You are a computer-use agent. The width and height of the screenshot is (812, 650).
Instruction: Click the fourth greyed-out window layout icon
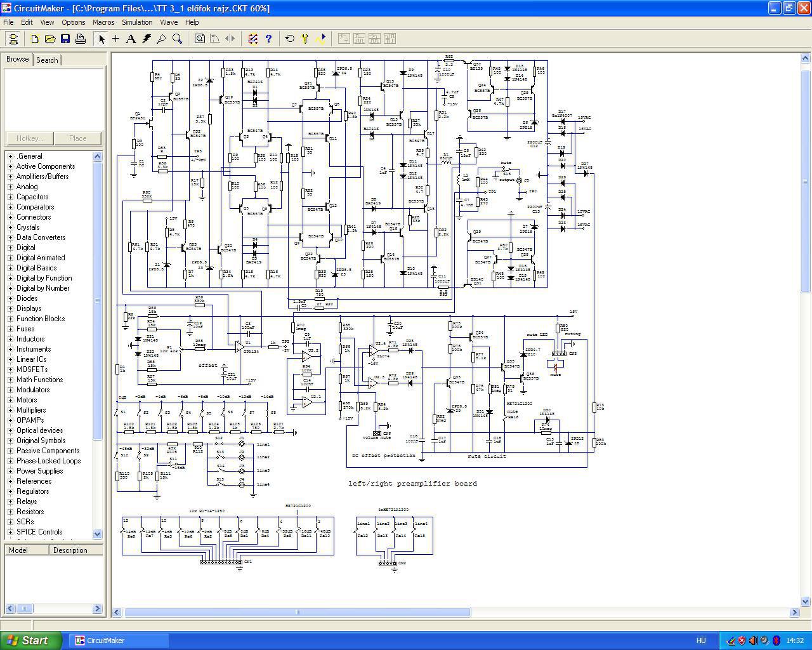point(389,39)
